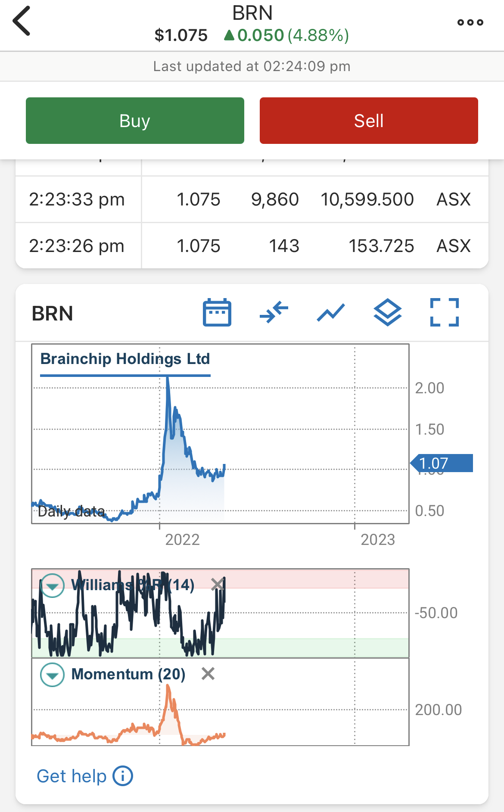This screenshot has height=812, width=504.
Task: Tap 1.075 price in 2:23:26 pm row
Action: (x=199, y=246)
